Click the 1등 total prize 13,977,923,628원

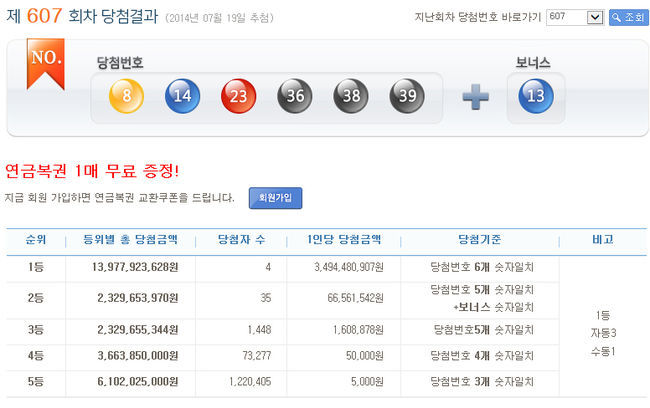point(136,268)
